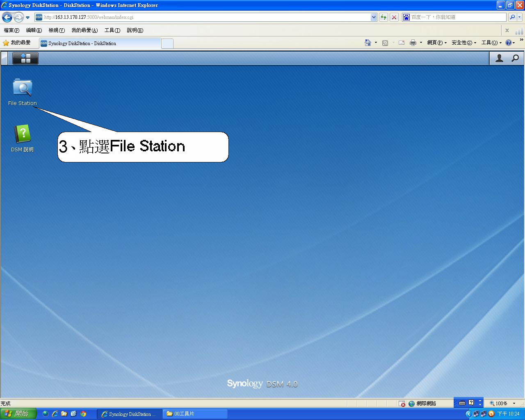Screen dimensions: 525x420
Task: Open the 100% zoom level control
Action: [502, 404]
